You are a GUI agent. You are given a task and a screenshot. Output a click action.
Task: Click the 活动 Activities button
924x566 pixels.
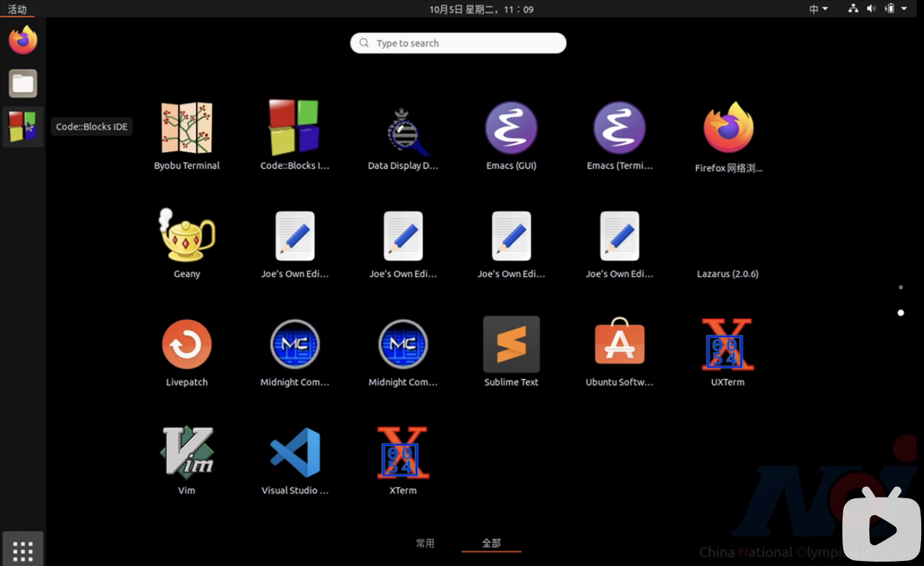pos(17,9)
